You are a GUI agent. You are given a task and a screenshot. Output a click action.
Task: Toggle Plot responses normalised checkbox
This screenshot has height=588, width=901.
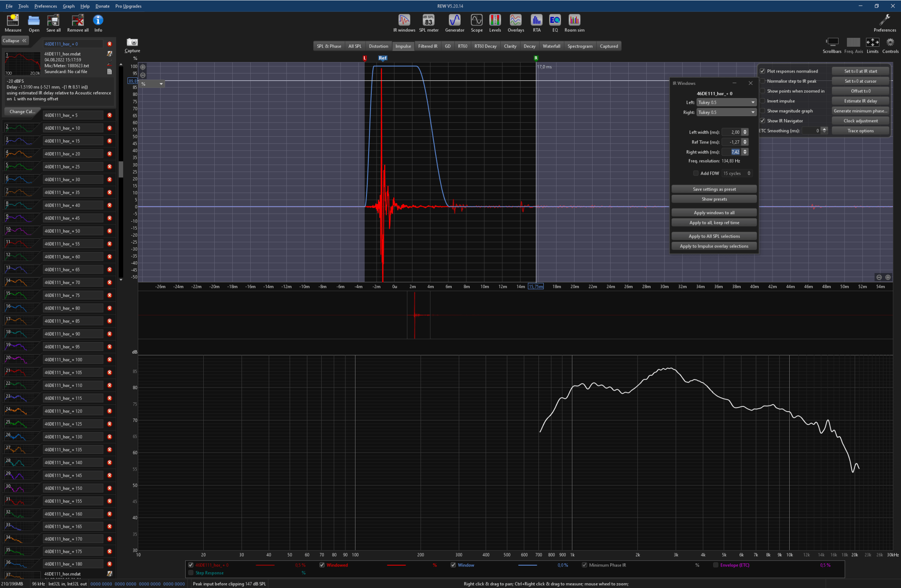coord(762,71)
